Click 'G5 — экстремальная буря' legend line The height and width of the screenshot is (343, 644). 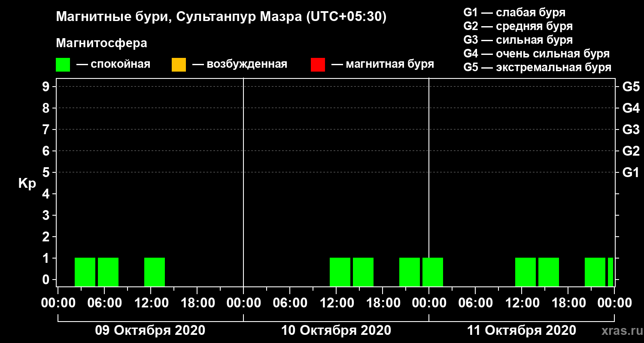[537, 68]
